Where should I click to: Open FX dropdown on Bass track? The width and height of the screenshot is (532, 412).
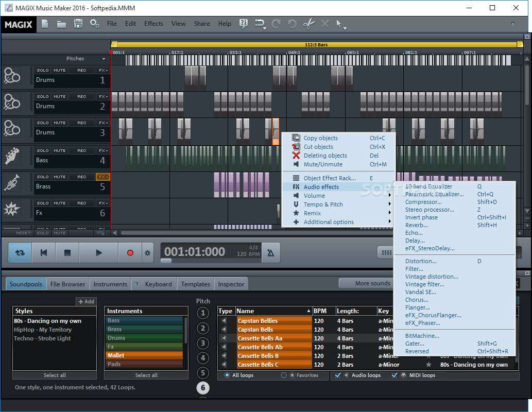pos(103,150)
